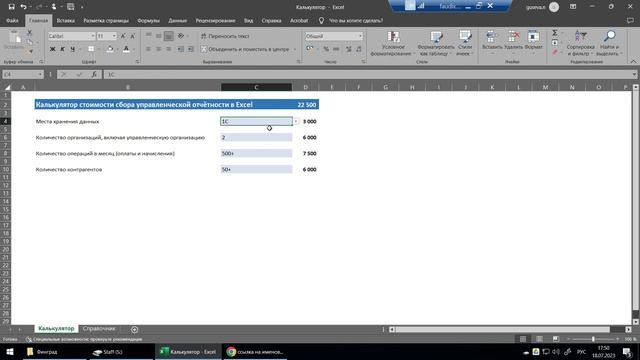Apply bold Ж formatting
The image size is (640, 360).
point(52,49)
